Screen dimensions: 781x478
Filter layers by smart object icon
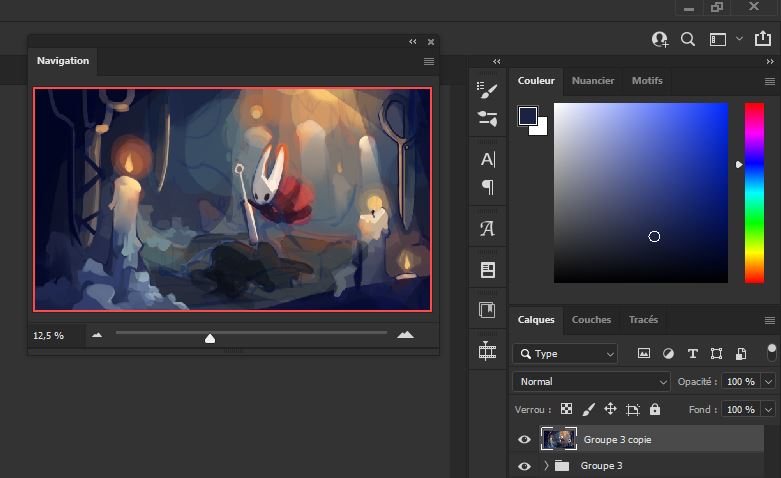[x=741, y=354]
